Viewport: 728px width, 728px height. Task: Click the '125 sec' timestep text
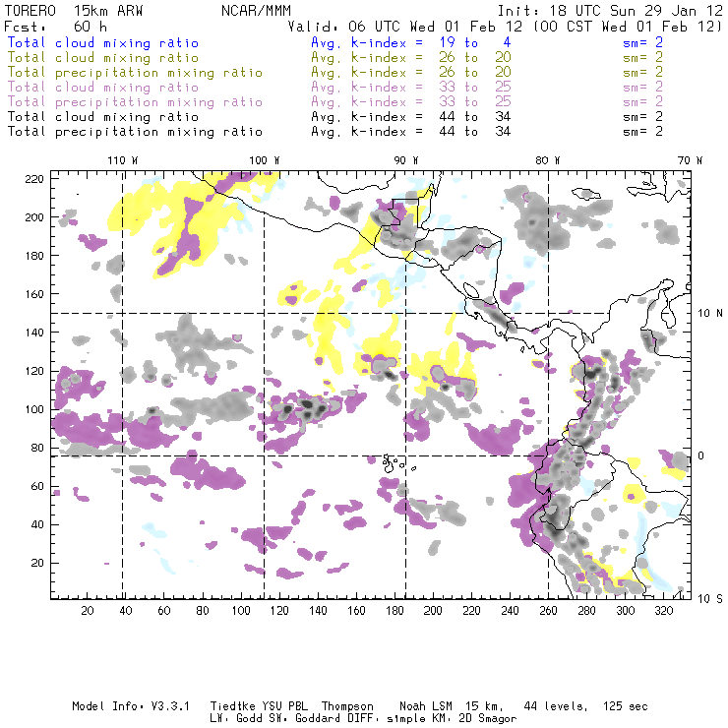[625, 706]
